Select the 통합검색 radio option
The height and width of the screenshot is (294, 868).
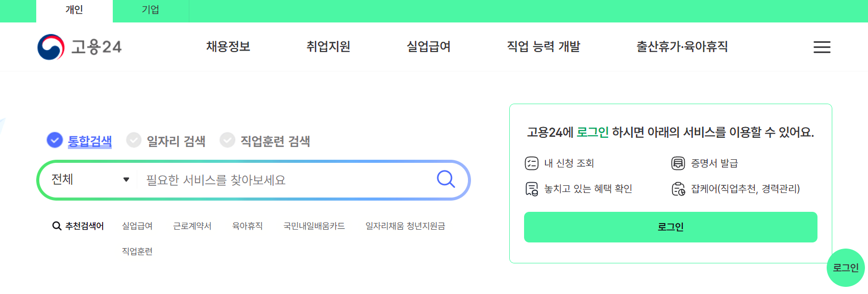54,141
